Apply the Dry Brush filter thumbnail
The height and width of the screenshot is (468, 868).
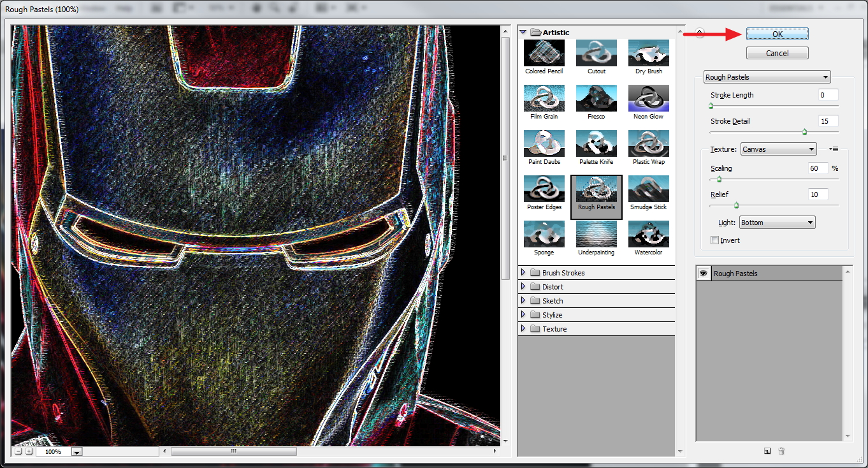649,53
